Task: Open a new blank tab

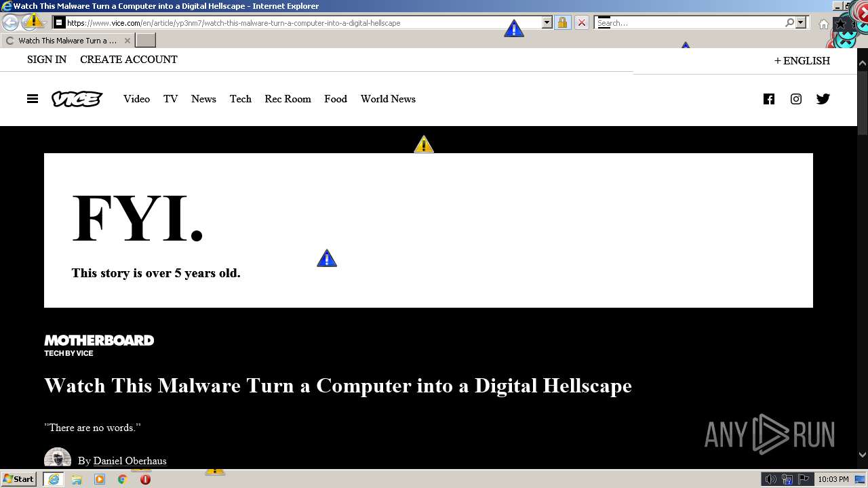Action: (x=146, y=41)
